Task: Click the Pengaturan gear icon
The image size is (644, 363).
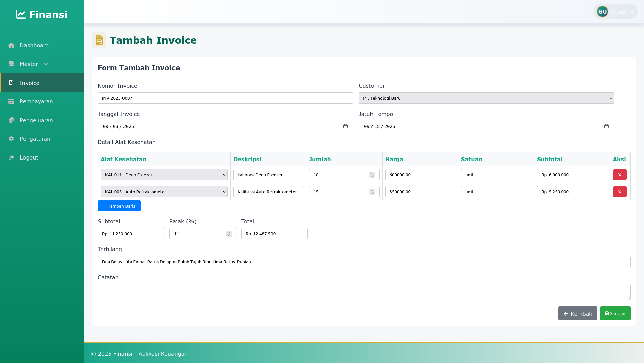Action: (11, 139)
